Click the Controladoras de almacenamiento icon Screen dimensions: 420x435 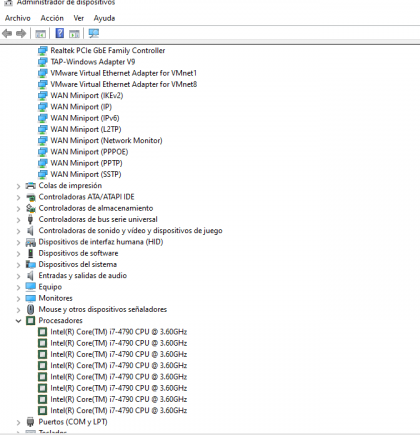(x=31, y=208)
